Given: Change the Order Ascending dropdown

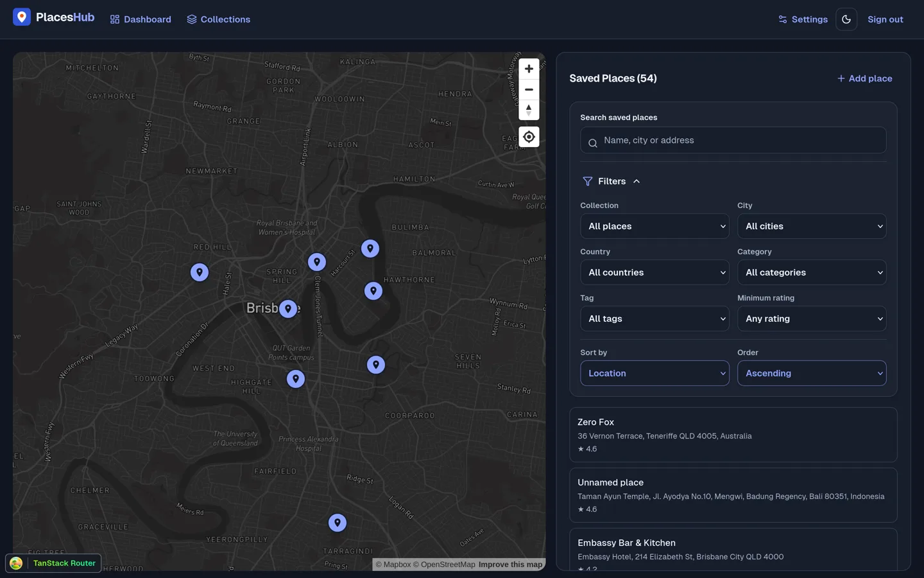Looking at the screenshot, I should pos(812,373).
